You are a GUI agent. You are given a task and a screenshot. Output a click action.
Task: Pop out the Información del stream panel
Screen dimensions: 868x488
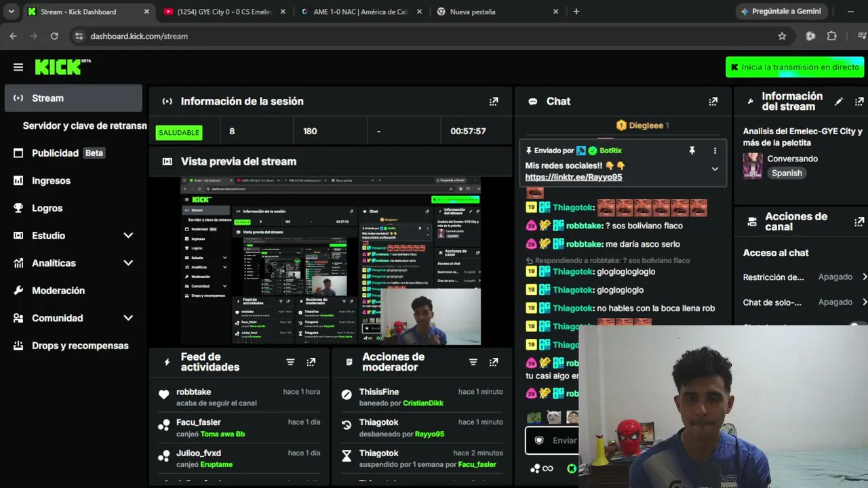pos(859,101)
